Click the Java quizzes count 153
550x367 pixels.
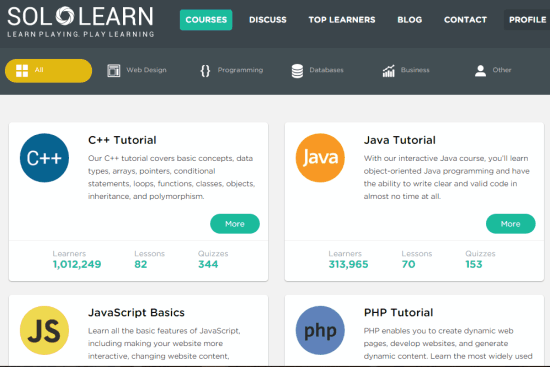474,264
